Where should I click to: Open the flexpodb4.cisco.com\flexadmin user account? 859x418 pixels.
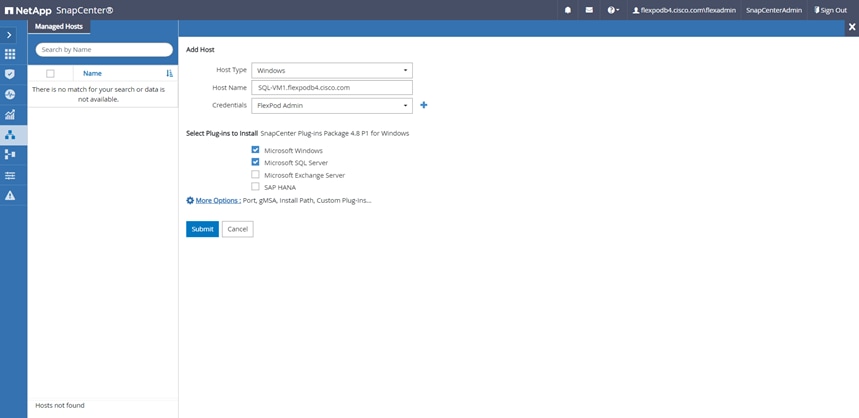[x=684, y=10]
